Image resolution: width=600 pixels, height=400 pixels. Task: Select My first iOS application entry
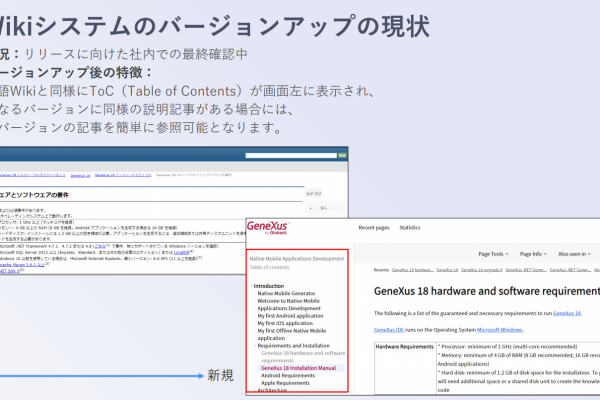[285, 323]
